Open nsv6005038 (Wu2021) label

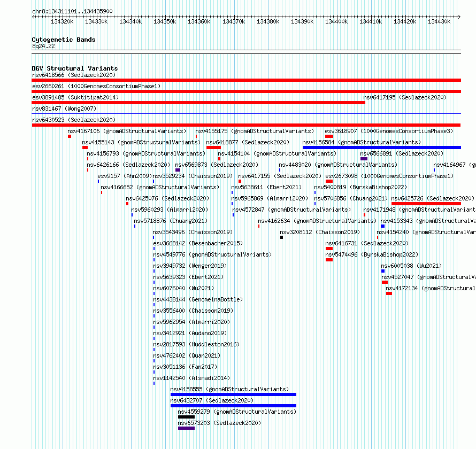point(412,266)
